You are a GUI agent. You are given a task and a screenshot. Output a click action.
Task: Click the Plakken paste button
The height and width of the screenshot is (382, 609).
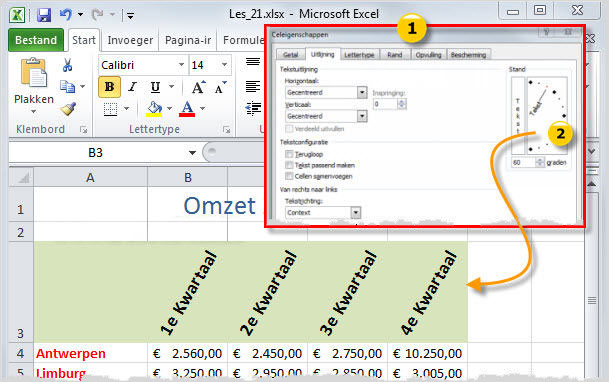[x=34, y=86]
